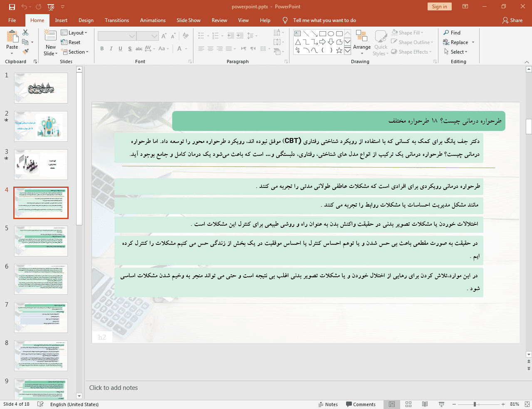The height and width of the screenshot is (409, 532).
Task: Expand the Layout dropdown
Action: pos(74,33)
